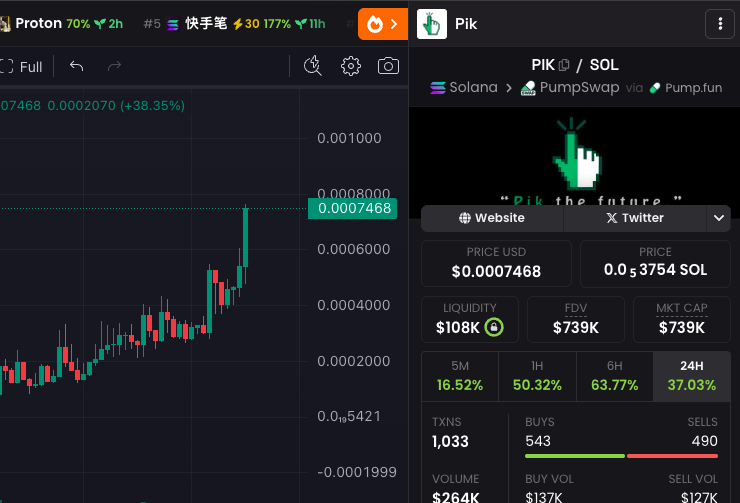Click the PRICE USD $0.0007468 box
The height and width of the screenshot is (503, 740).
tap(496, 263)
